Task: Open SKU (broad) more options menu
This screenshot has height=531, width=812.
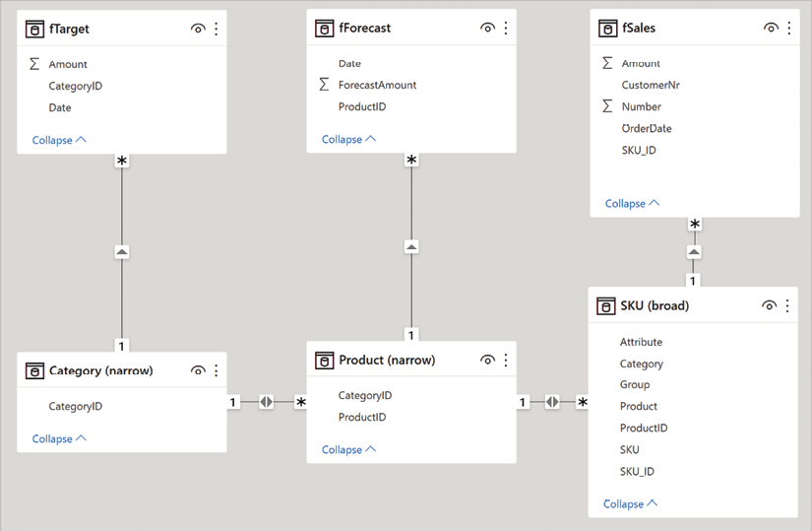Action: pyautogui.click(x=787, y=306)
